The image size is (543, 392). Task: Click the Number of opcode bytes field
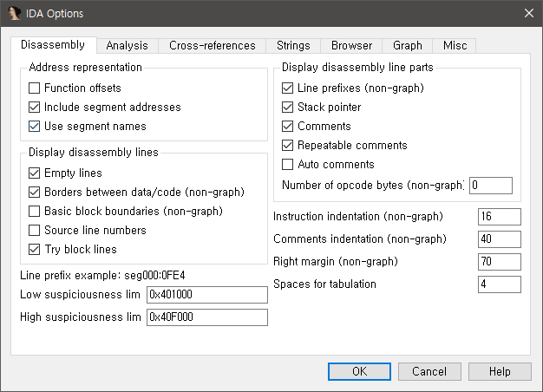tap(491, 186)
